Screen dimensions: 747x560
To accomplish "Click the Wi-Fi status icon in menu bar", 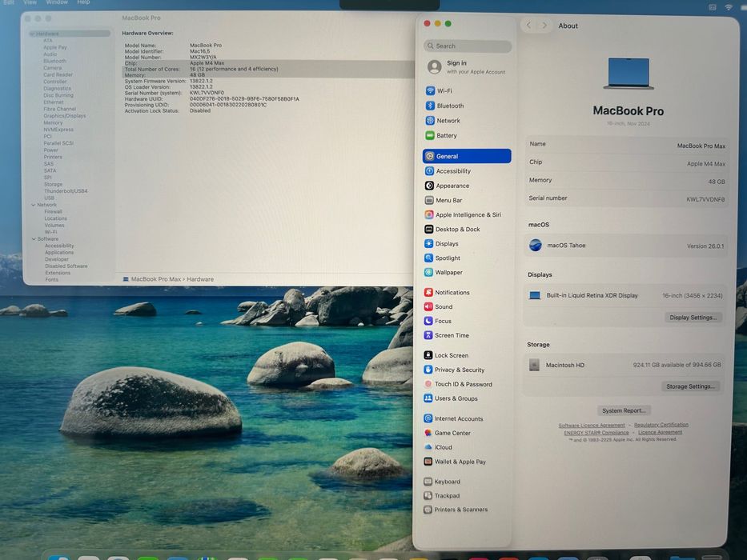I will (729, 7).
